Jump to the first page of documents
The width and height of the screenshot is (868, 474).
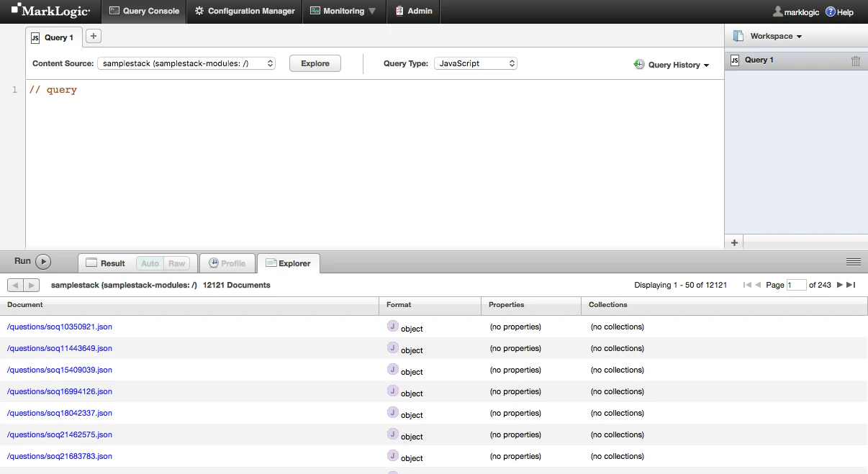[x=747, y=285]
